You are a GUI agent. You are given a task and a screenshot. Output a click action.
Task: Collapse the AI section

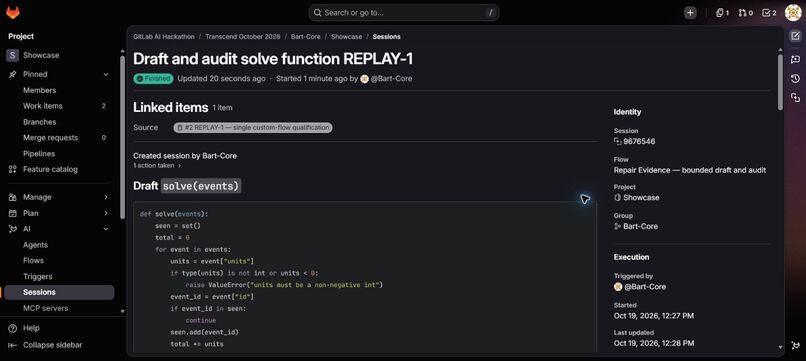pos(106,229)
